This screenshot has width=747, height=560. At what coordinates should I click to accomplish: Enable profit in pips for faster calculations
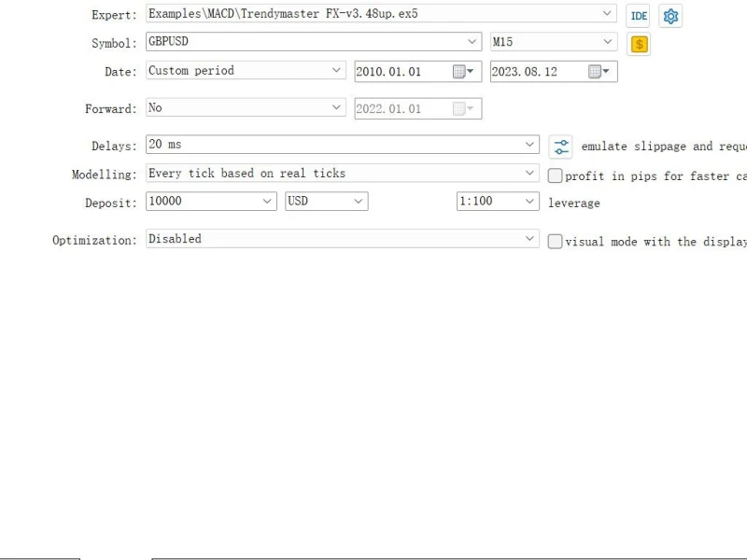(x=556, y=175)
